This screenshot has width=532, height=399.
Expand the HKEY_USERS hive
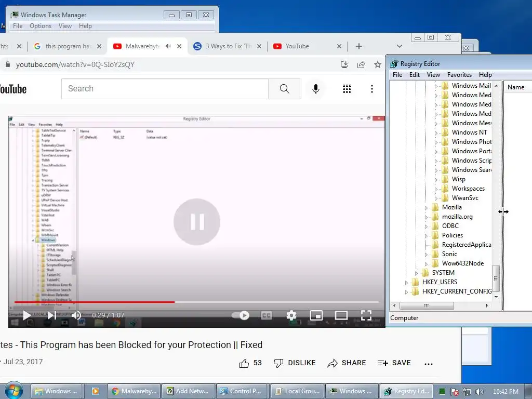tap(406, 283)
